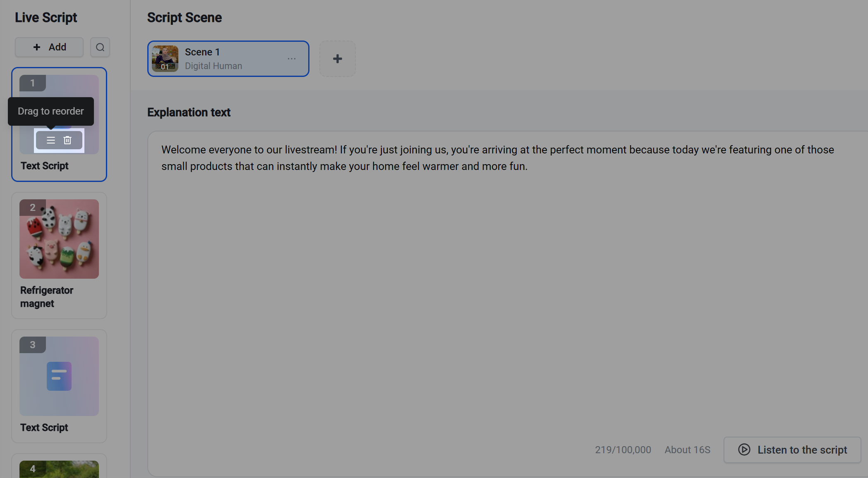
Task: Click the drag-to-reorder handle icon
Action: [51, 140]
